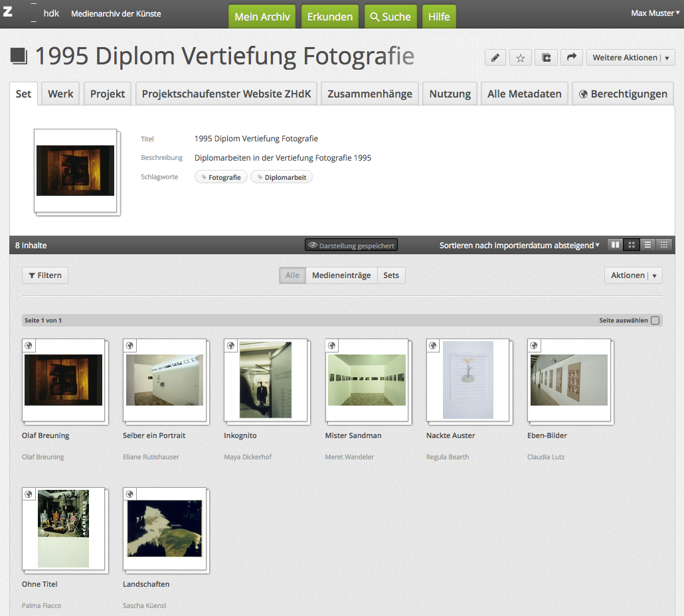Click the add-to-set icon button
The image size is (684, 616).
click(x=546, y=58)
